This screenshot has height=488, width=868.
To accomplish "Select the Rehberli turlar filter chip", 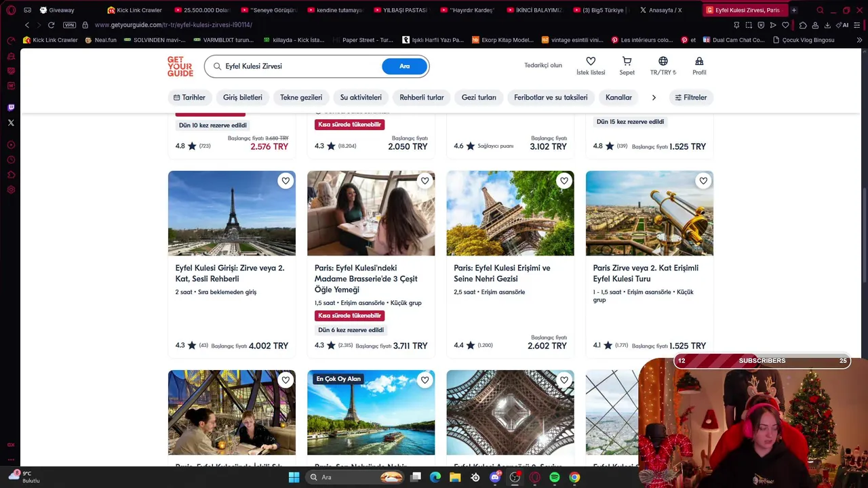I will [422, 98].
